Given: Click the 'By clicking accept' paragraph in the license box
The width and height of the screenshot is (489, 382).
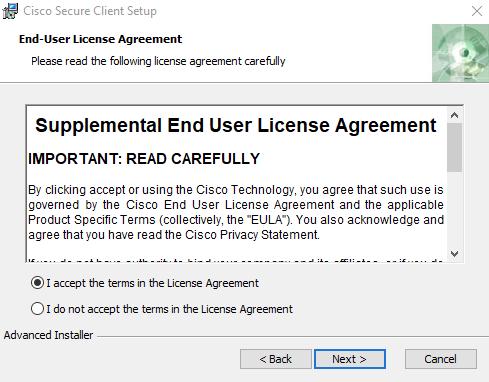Looking at the screenshot, I should point(236,212).
